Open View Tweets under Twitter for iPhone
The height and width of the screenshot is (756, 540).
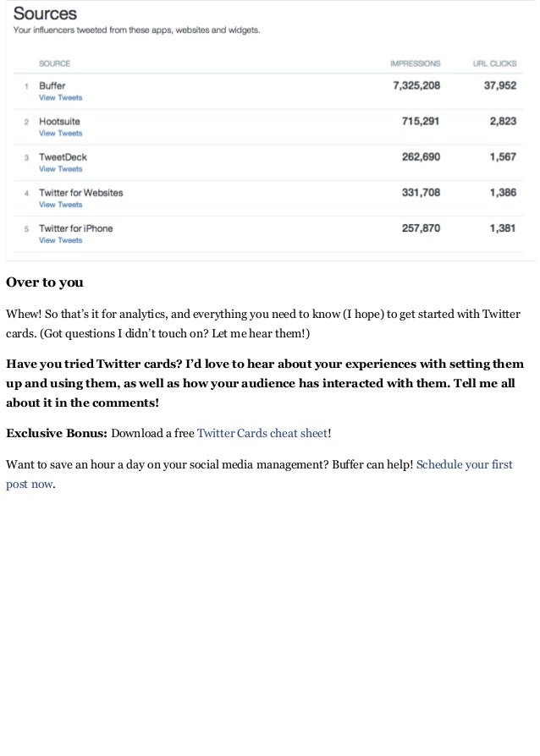pyautogui.click(x=60, y=240)
